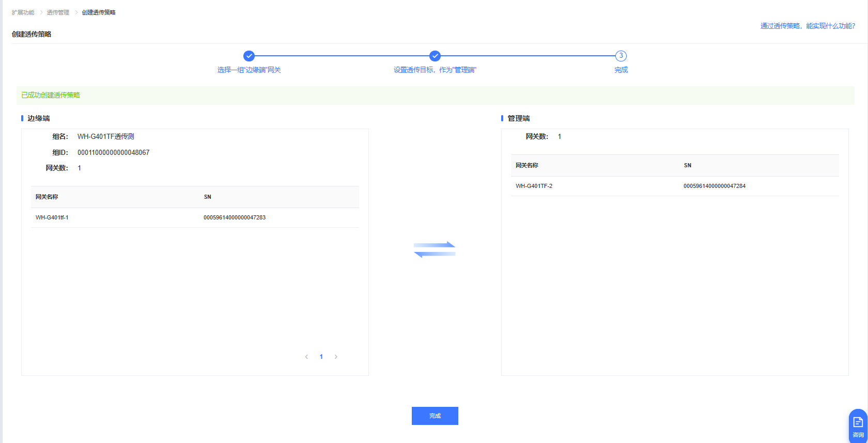Navigate to 扩展功能 breadcrumb
The image size is (868, 443).
(x=23, y=12)
